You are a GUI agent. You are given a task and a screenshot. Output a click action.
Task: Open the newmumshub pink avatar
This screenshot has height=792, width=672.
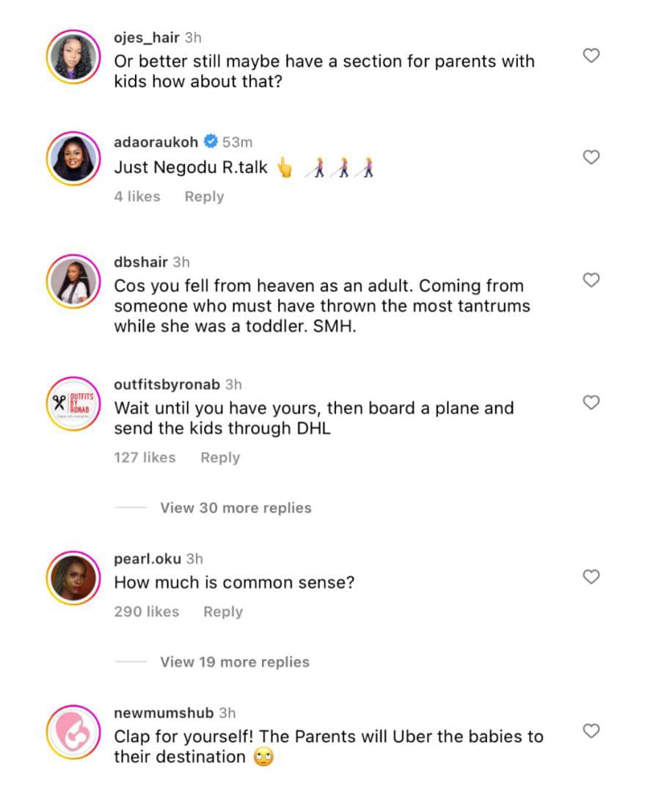pyautogui.click(x=73, y=733)
